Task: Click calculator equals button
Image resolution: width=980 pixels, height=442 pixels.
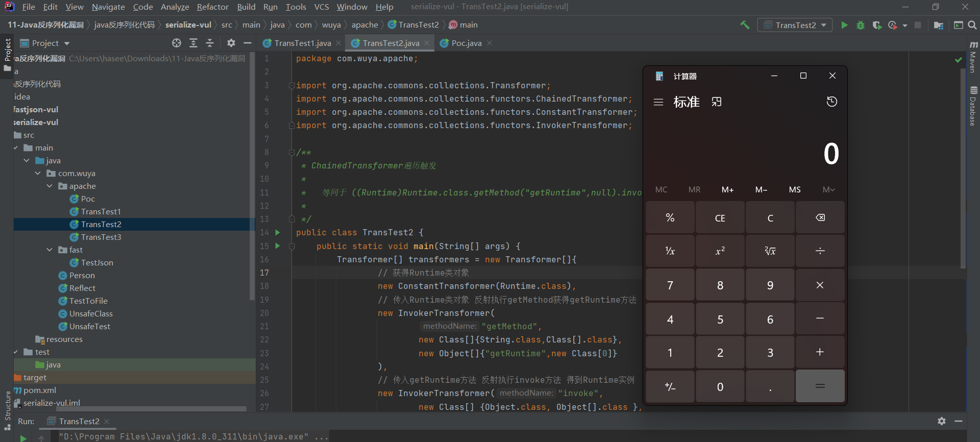Action: [x=820, y=386]
